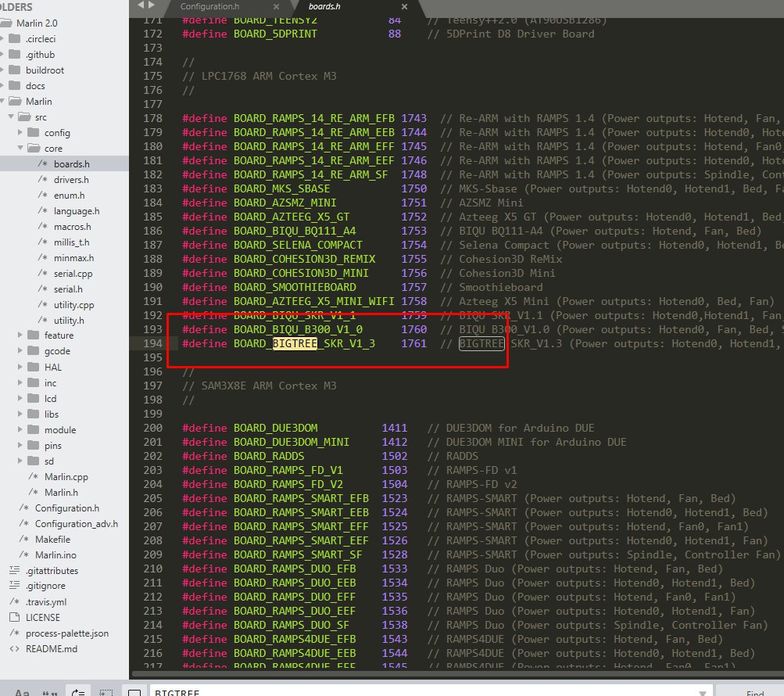Image resolution: width=784 pixels, height=696 pixels.
Task: Click line number 194 in the gutter
Action: (152, 343)
